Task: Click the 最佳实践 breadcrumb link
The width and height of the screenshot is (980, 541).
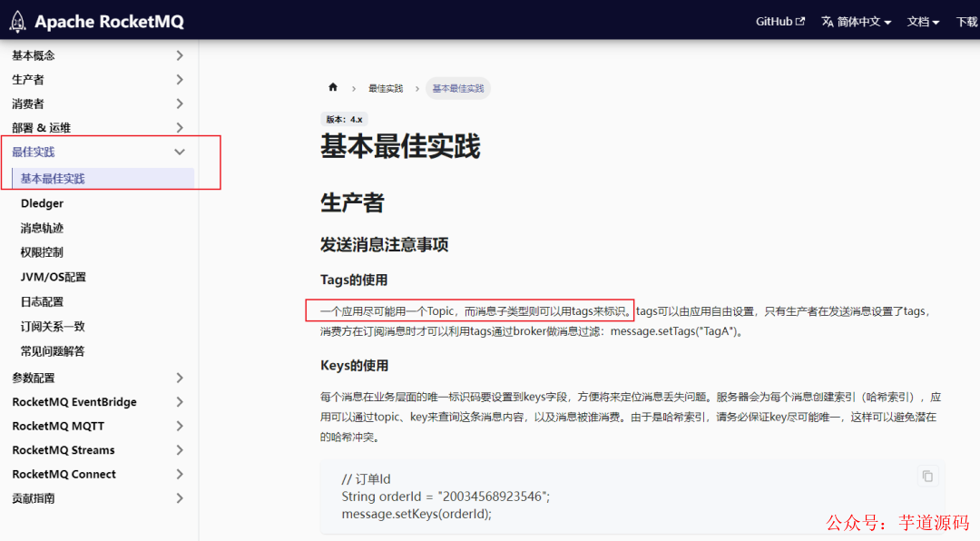Action: (386, 88)
